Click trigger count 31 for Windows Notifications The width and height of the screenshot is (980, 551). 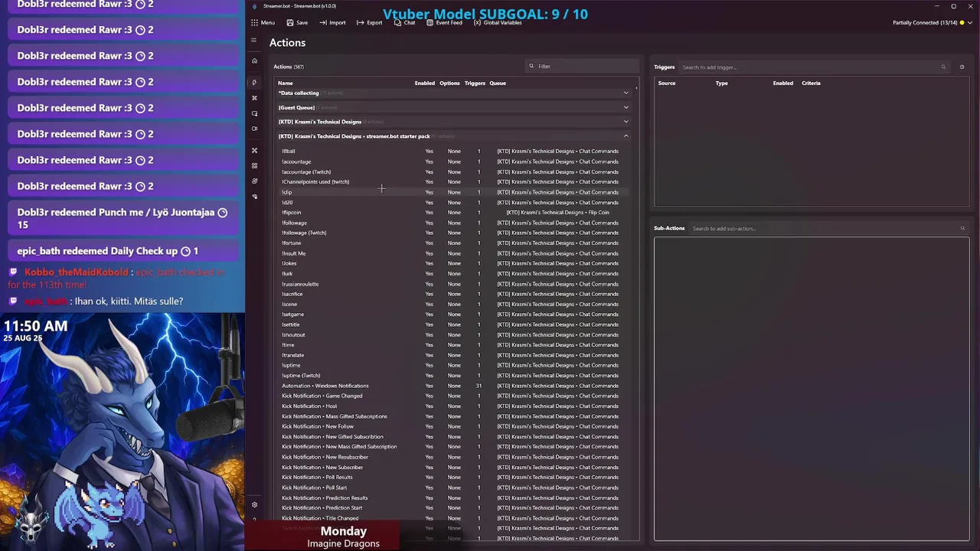tap(479, 386)
